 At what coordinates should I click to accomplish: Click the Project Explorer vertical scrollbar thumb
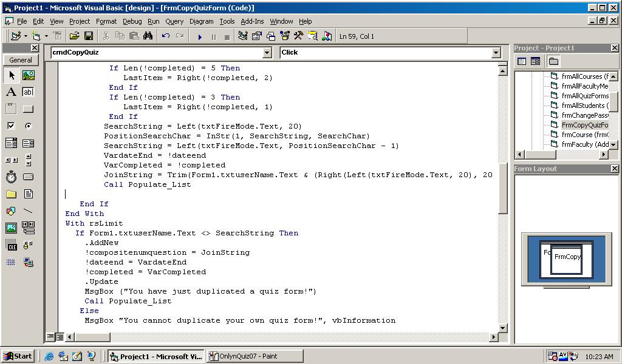[x=613, y=102]
